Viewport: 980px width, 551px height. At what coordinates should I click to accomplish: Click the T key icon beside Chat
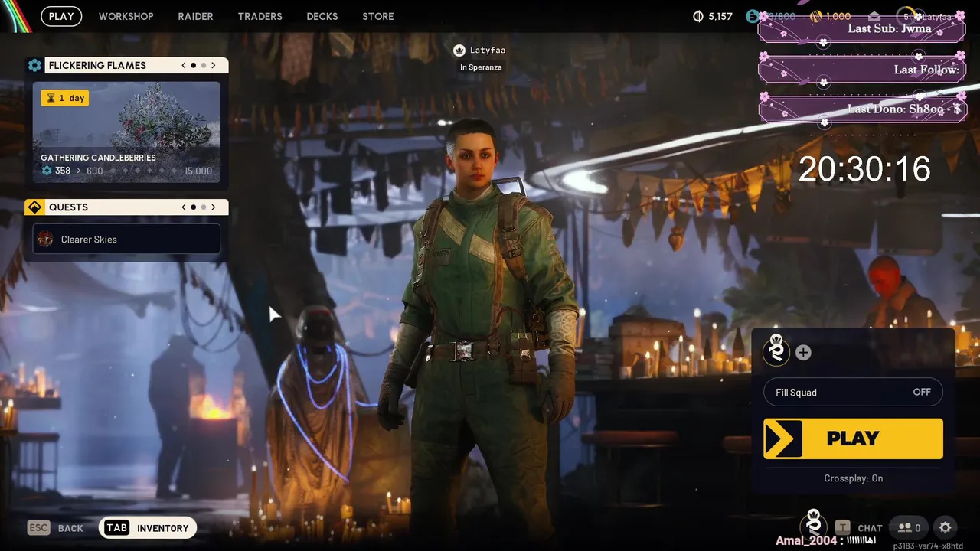pos(843,527)
